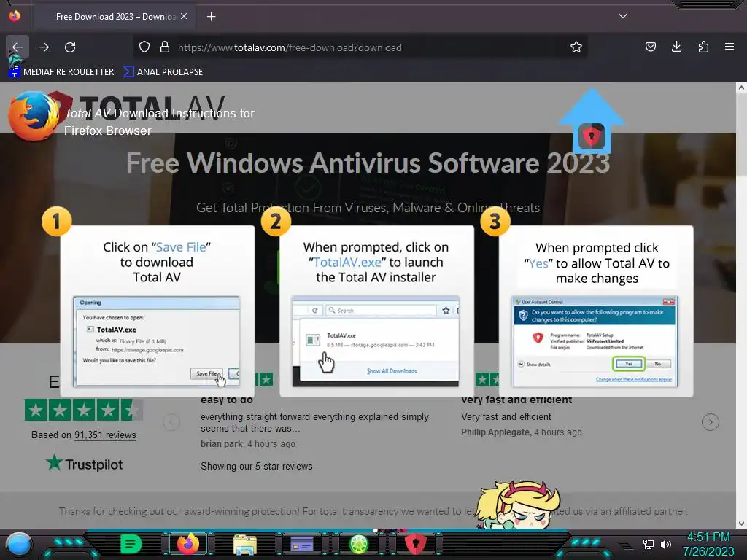The image size is (747, 560).
Task: Open the tracking protection shield icon
Action: [144, 47]
